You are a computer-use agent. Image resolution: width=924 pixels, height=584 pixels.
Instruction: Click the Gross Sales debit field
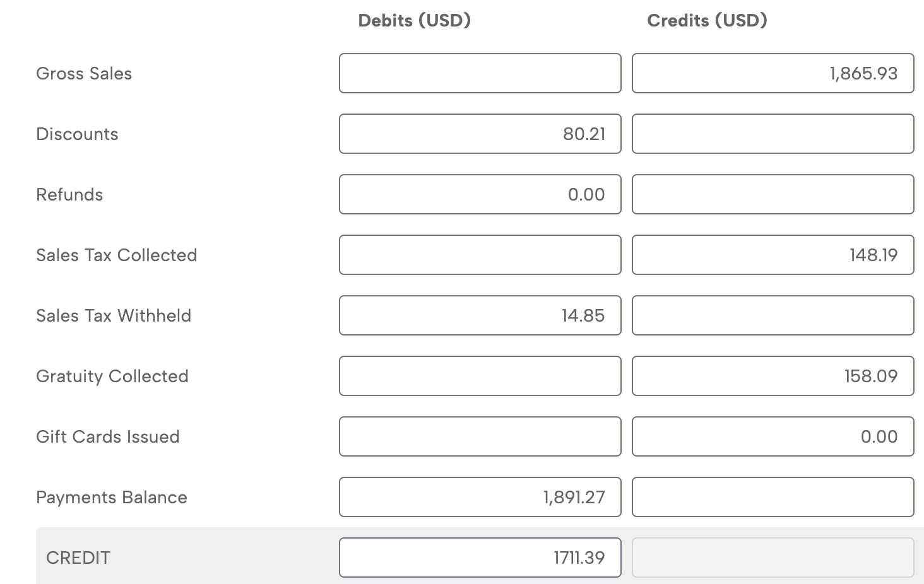pyautogui.click(x=480, y=73)
